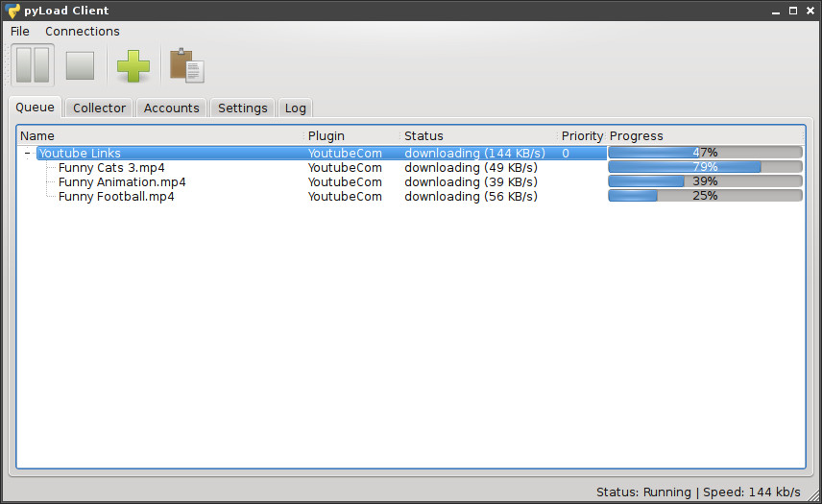Click status bar 'Speed: 144 kb/s'

pos(752,492)
